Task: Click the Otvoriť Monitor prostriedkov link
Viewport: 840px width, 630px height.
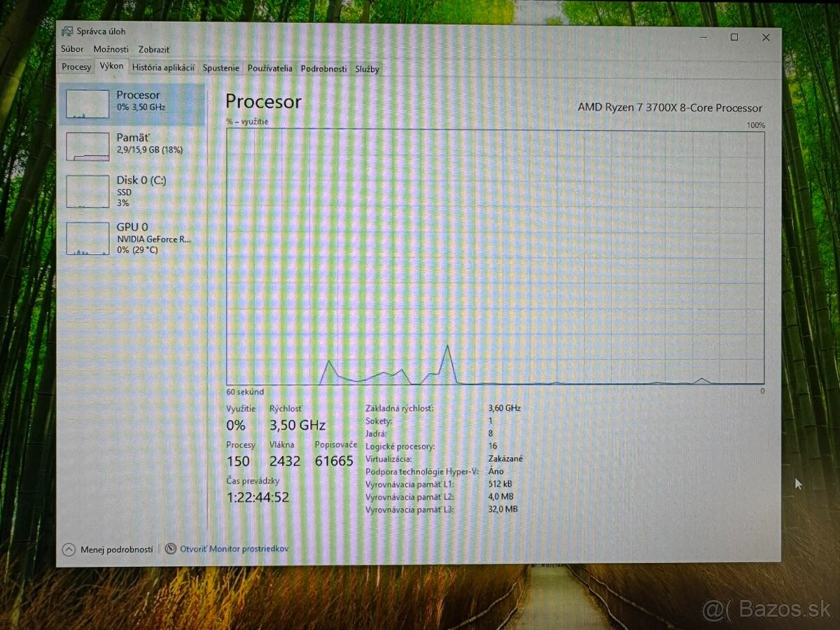Action: pos(234,549)
